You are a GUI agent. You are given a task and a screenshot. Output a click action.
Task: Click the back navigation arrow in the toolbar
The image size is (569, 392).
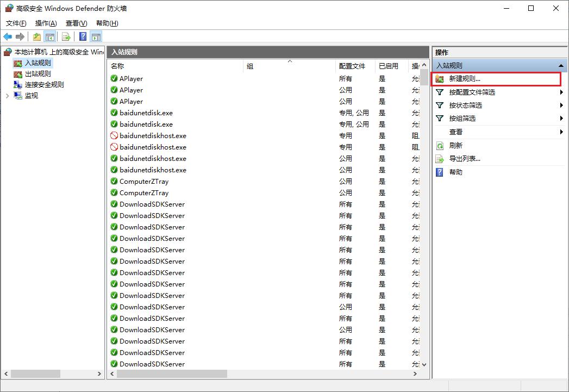point(7,36)
